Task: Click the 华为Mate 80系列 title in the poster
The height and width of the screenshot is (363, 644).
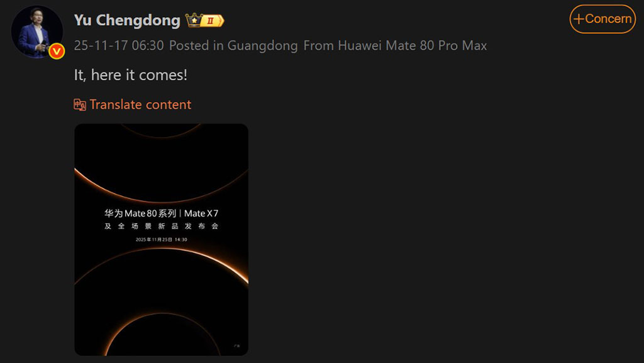Action: tap(140, 213)
